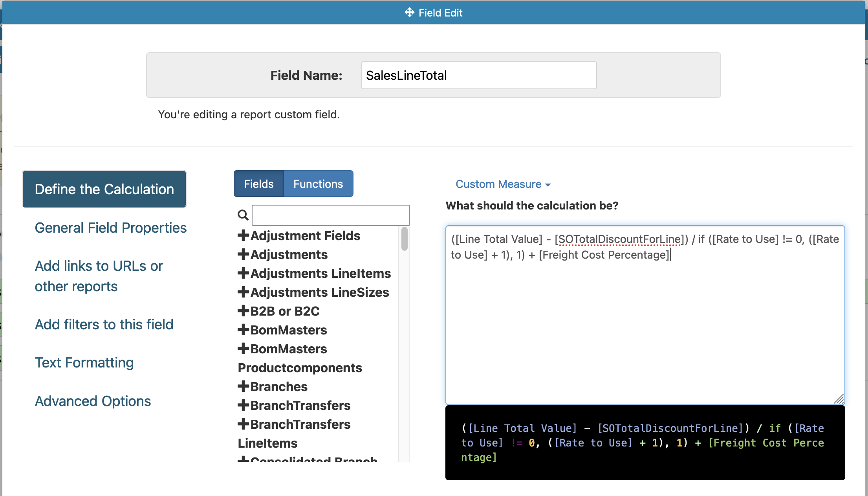Select the Fields tab
The height and width of the screenshot is (496, 868).
pos(258,184)
